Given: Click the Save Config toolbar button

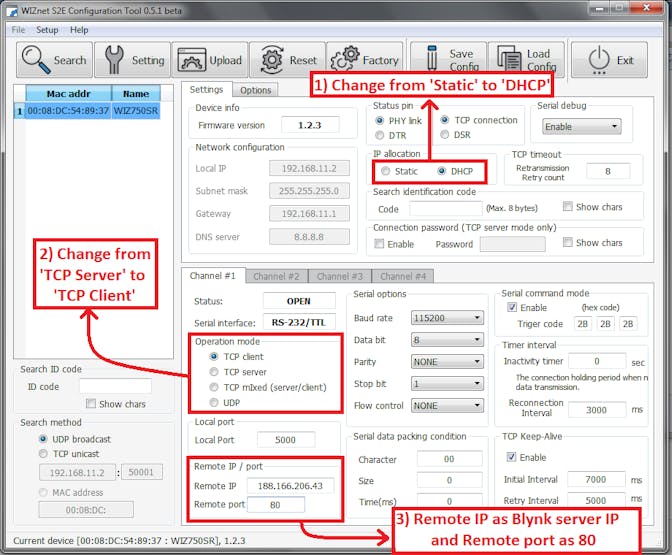Looking at the screenshot, I should click(x=449, y=60).
